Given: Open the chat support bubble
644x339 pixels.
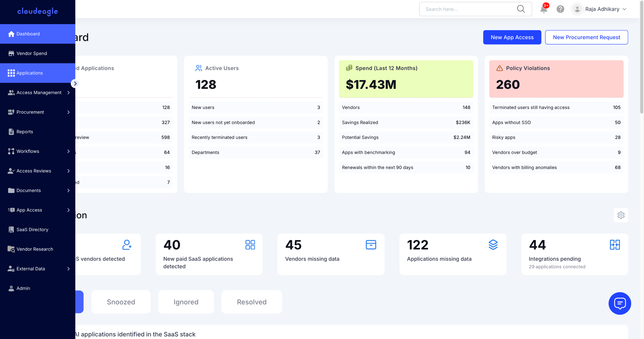Looking at the screenshot, I should point(620,303).
